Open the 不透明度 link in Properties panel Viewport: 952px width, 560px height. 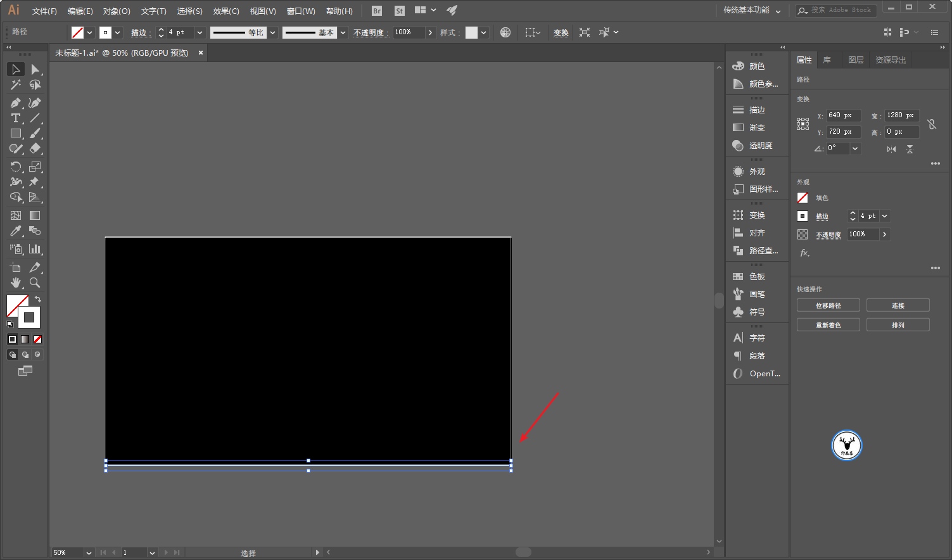point(828,234)
